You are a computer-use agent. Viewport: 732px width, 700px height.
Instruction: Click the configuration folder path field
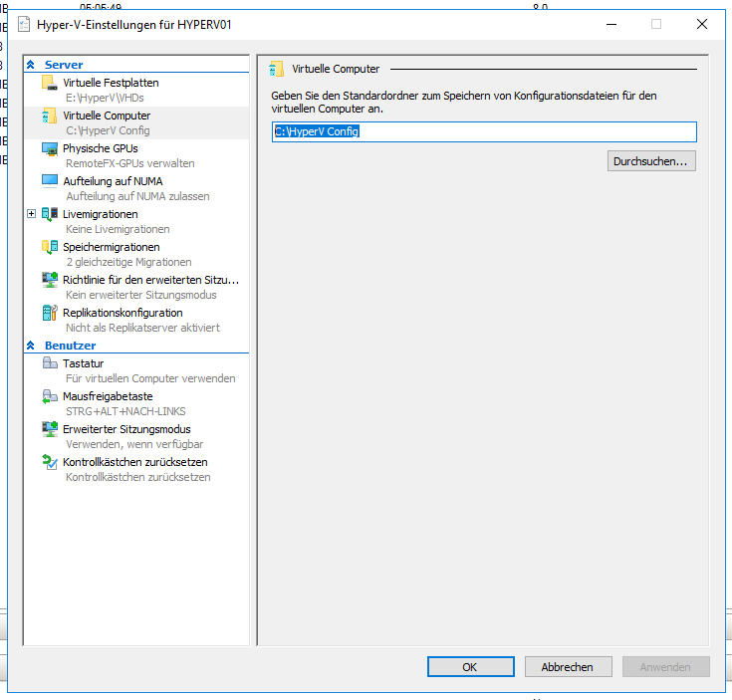(x=484, y=131)
